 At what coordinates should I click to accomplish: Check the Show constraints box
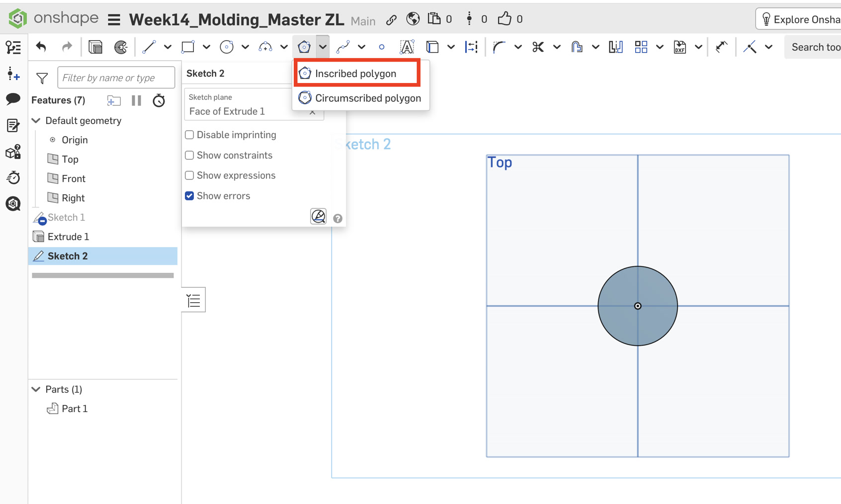[189, 155]
